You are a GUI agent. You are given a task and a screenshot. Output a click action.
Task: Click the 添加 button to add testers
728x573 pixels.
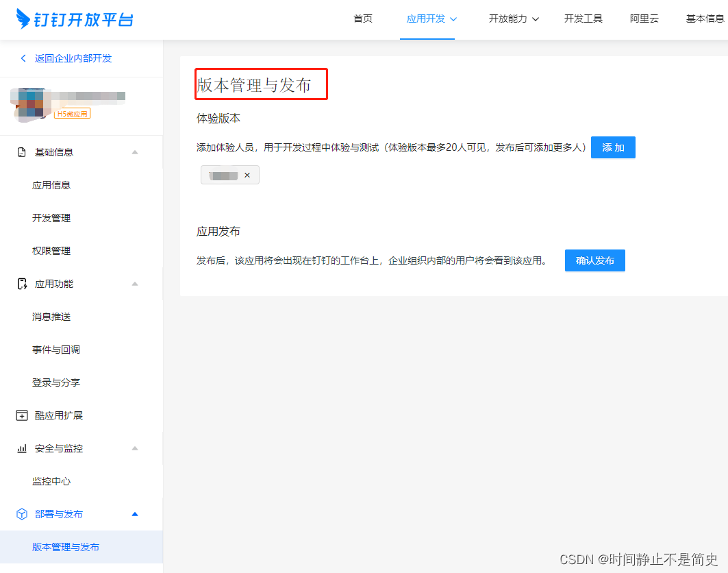pos(613,147)
